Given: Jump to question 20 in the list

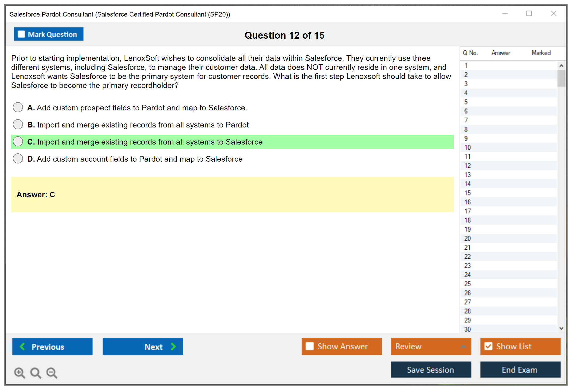Looking at the screenshot, I should pyautogui.click(x=467, y=238).
